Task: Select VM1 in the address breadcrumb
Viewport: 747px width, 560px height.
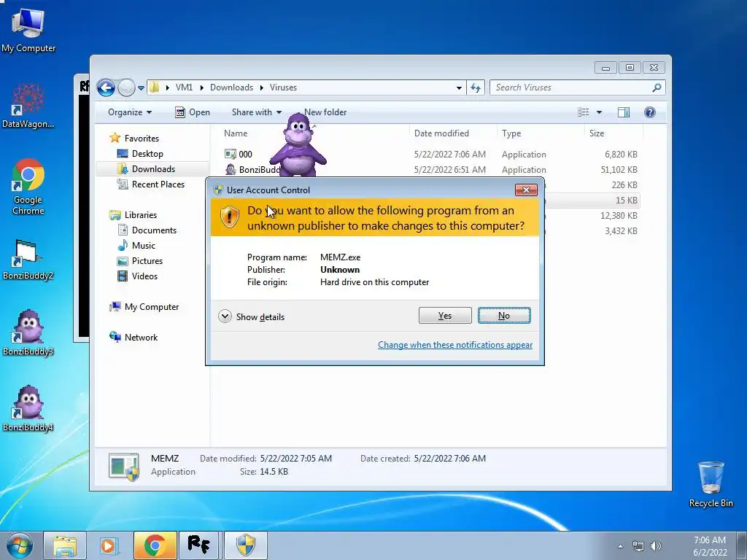Action: point(185,87)
